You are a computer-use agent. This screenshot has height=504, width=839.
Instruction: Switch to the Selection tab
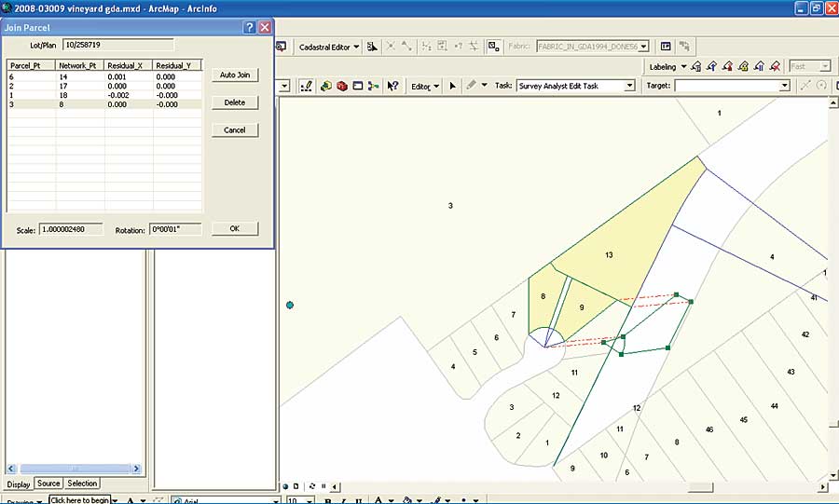82,484
